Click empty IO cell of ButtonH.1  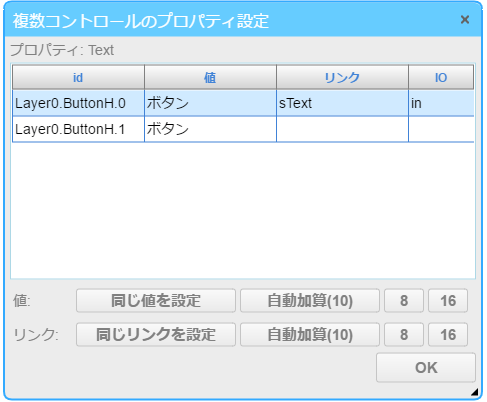441,129
